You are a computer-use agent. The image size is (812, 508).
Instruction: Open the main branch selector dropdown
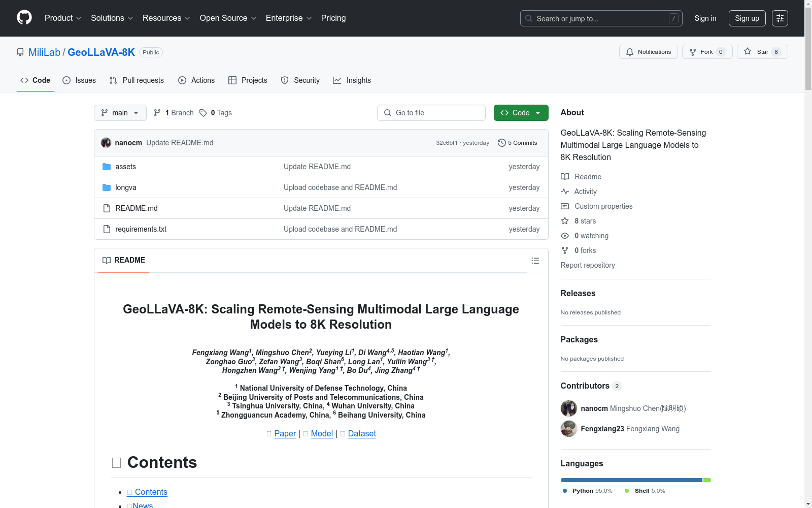pos(120,113)
